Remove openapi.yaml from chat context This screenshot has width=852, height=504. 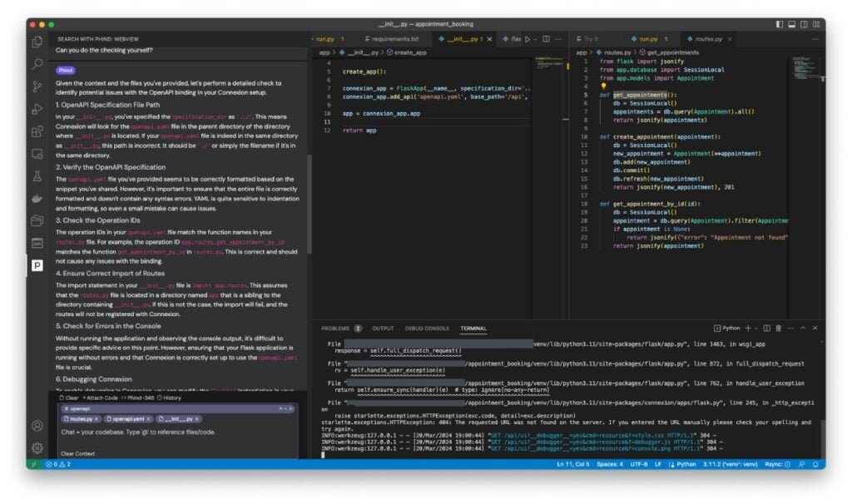tap(148, 418)
